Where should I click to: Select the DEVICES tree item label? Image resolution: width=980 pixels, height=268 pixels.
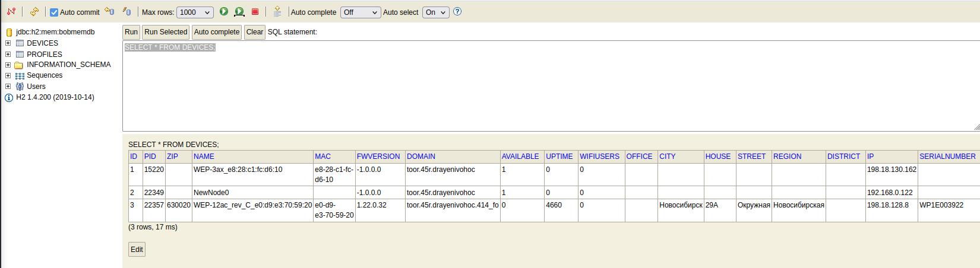tap(42, 43)
